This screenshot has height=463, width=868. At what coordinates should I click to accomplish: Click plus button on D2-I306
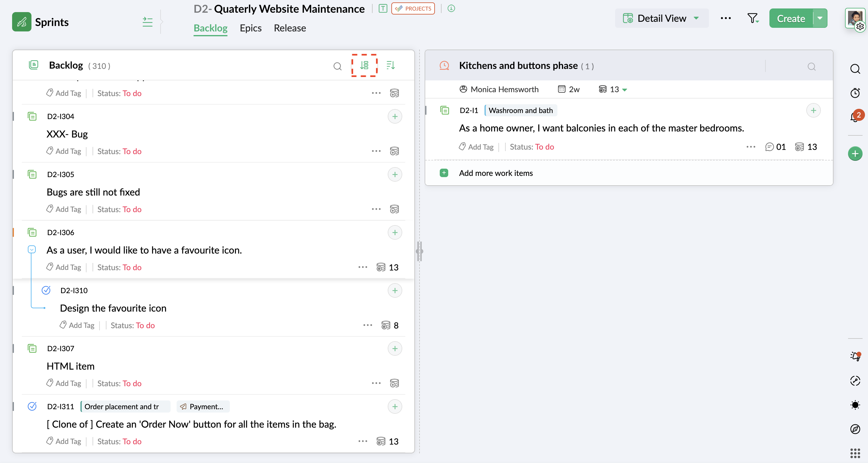pos(395,233)
